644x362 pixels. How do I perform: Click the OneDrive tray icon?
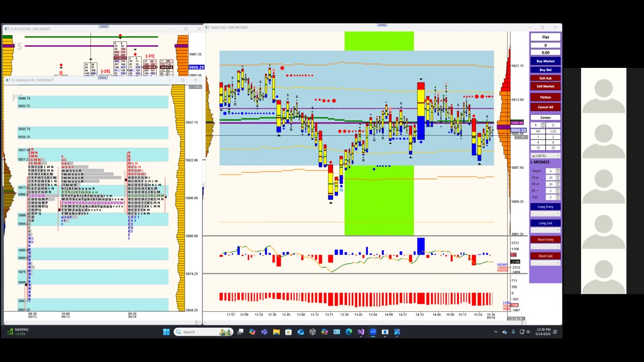pos(505,332)
